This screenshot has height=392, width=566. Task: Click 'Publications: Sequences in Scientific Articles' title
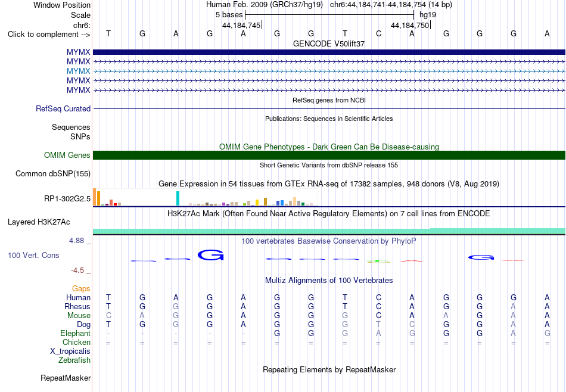click(329, 119)
